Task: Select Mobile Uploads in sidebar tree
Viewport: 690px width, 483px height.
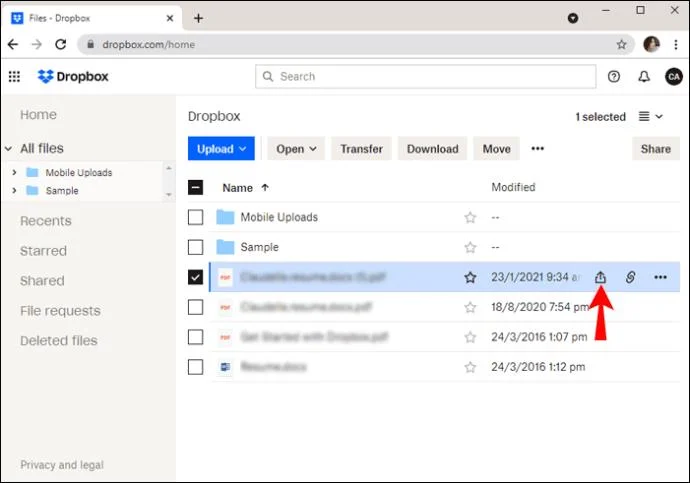Action: [x=79, y=172]
